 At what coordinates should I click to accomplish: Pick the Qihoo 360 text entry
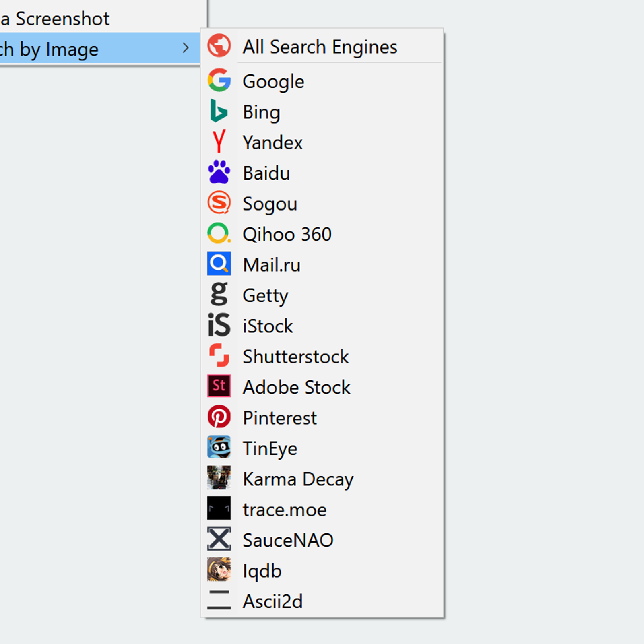[287, 235]
